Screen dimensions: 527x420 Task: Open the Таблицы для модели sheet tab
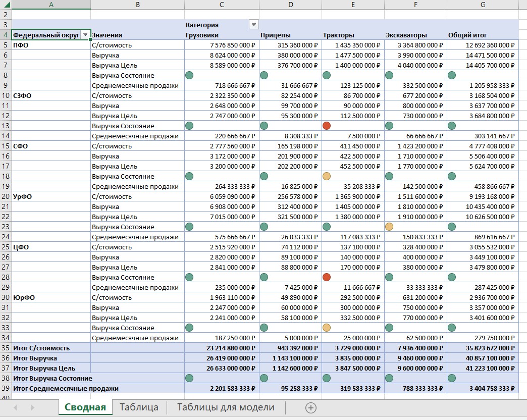[x=226, y=407]
